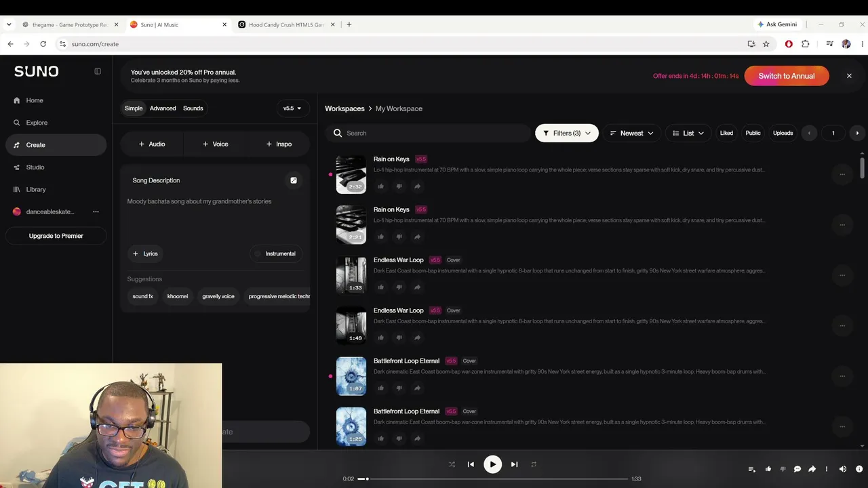The width and height of the screenshot is (868, 488).
Task: Expand the Filters (3) dropdown
Action: (567, 133)
